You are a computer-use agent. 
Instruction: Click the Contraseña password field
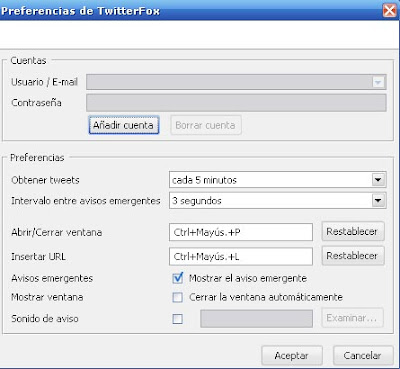pyautogui.click(x=236, y=103)
